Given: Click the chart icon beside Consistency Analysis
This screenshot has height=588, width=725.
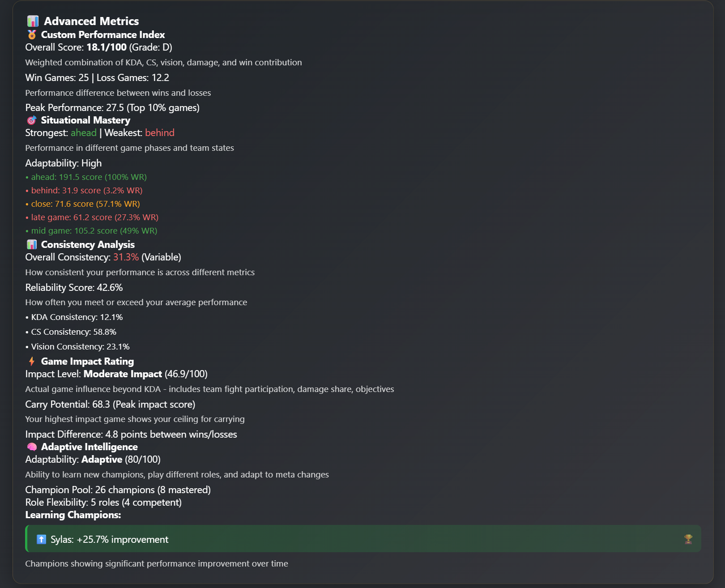Looking at the screenshot, I should [x=32, y=244].
